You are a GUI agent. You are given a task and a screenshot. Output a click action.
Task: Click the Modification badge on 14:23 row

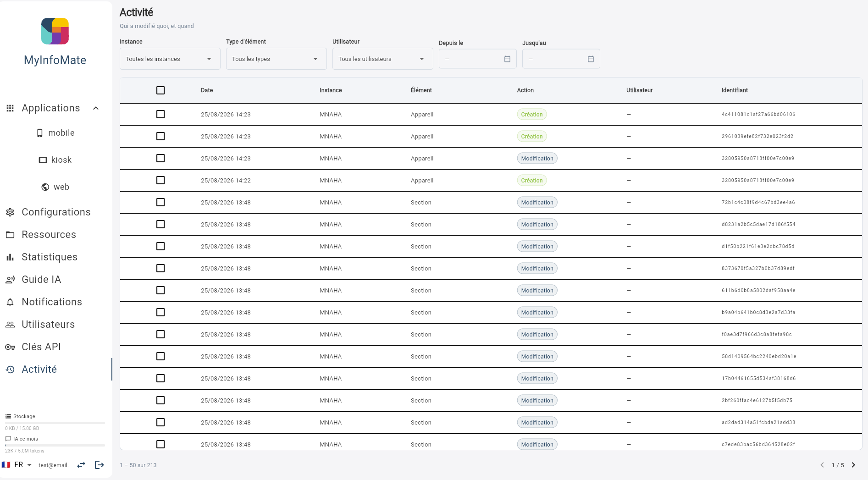(537, 158)
